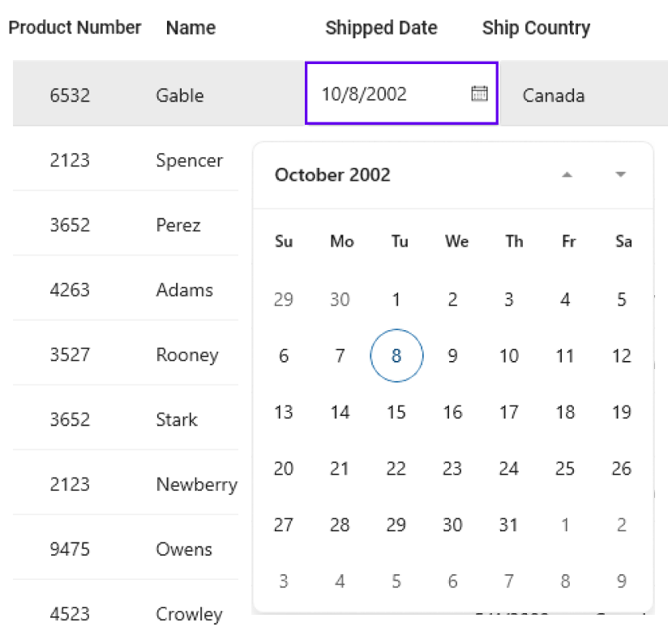Click the Ship Country column header
Image resolution: width=668 pixels, height=644 pixels.
point(536,28)
